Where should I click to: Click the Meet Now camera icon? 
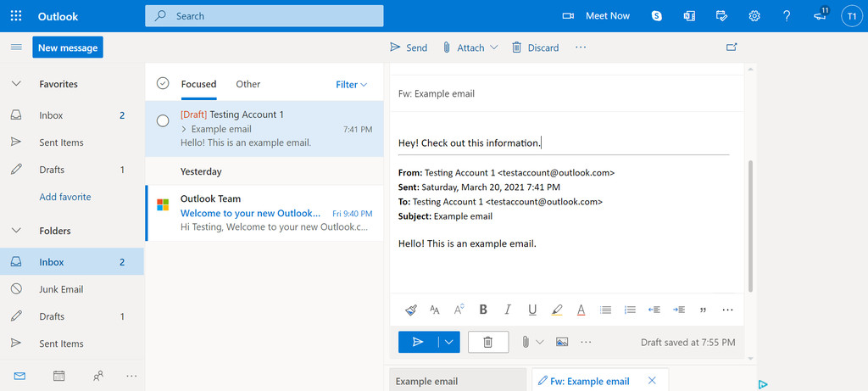point(568,16)
